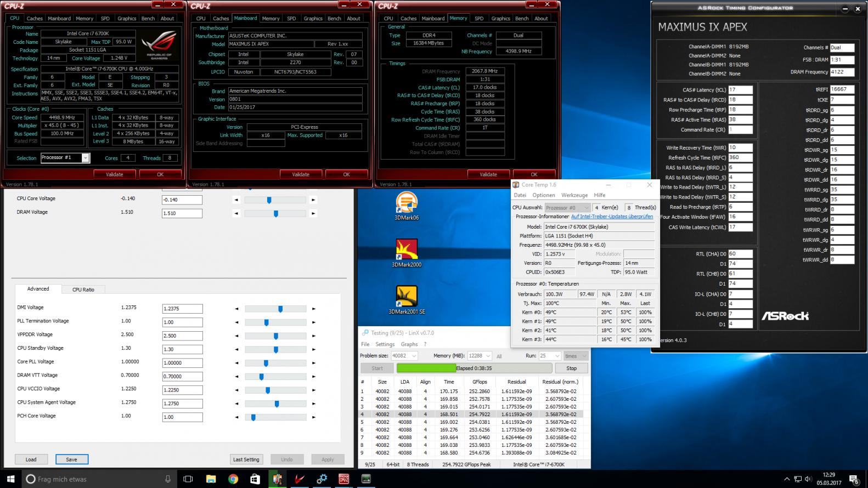Decrease PCH Core Voltage with left arrow
The height and width of the screenshot is (488, 868).
click(236, 417)
